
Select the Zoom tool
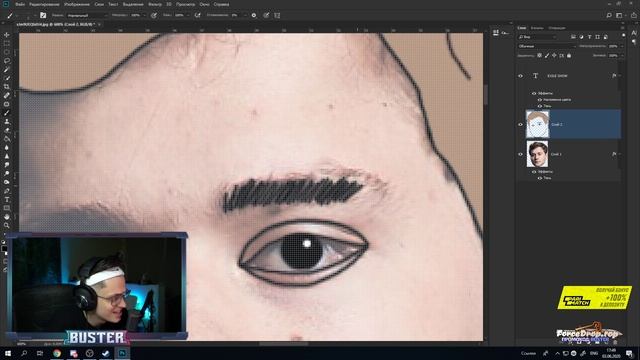click(x=7, y=225)
